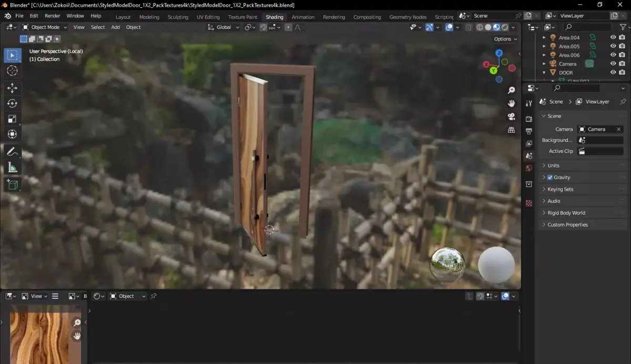
Task: Hide Area.004 in viewport
Action: coord(613,38)
